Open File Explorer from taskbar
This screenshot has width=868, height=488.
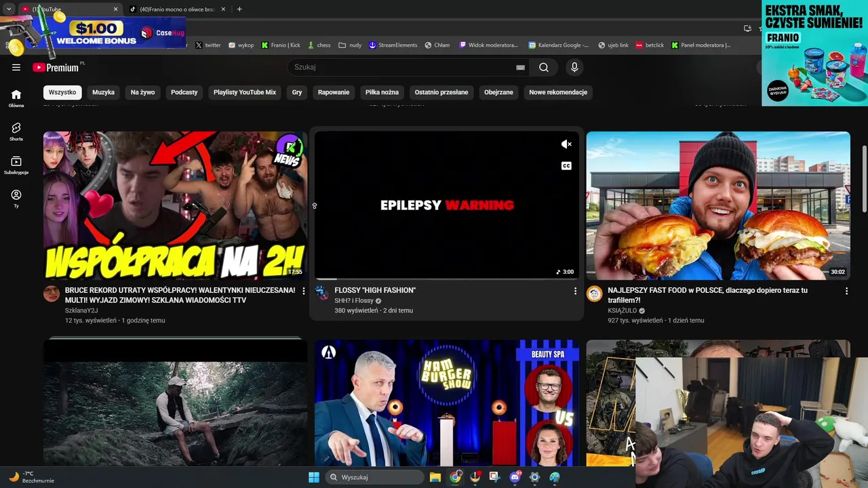click(x=435, y=477)
